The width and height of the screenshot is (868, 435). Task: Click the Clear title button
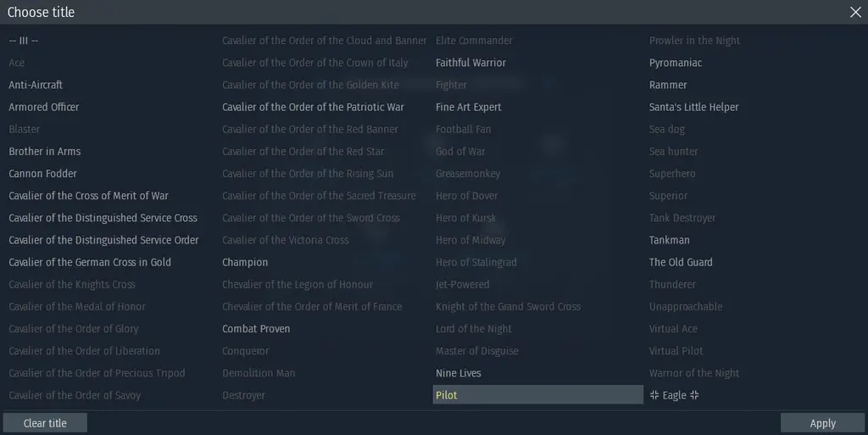(45, 423)
